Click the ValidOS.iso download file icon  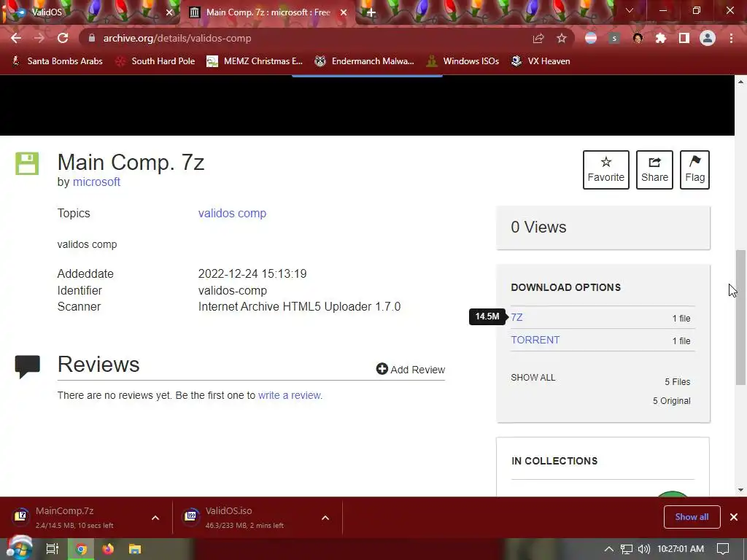pos(190,516)
